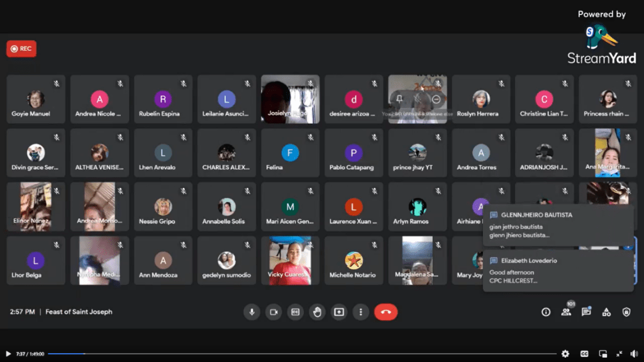Image resolution: width=644 pixels, height=362 pixels.
Task: Open the chat panel icon
Action: (586, 312)
